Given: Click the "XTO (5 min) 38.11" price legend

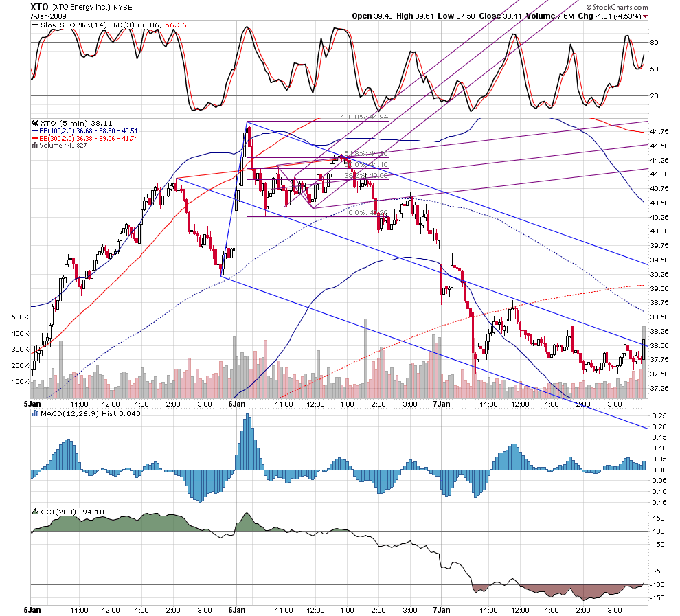Looking at the screenshot, I should (x=76, y=123).
